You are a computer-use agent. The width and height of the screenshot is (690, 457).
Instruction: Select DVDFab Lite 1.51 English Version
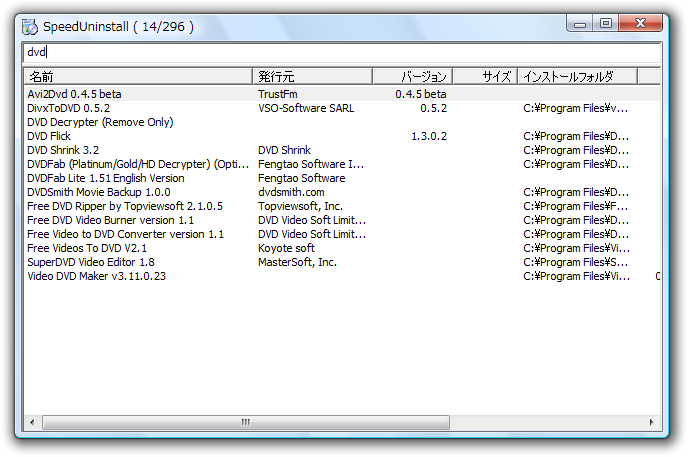tap(106, 179)
